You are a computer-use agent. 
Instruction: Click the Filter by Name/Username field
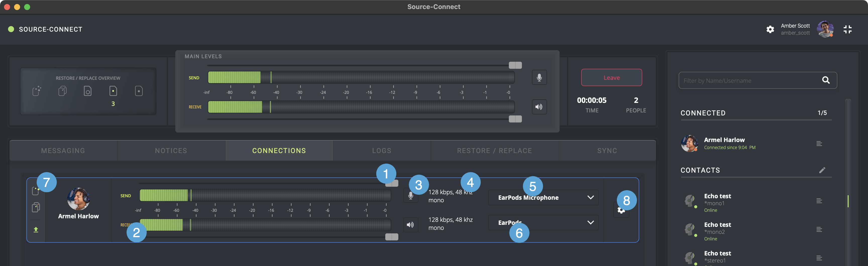(748, 81)
